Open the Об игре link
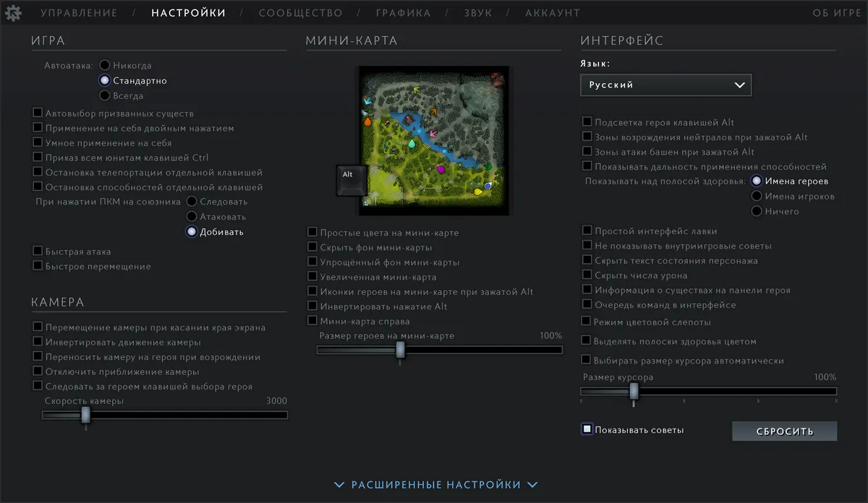The width and height of the screenshot is (868, 503). (838, 13)
